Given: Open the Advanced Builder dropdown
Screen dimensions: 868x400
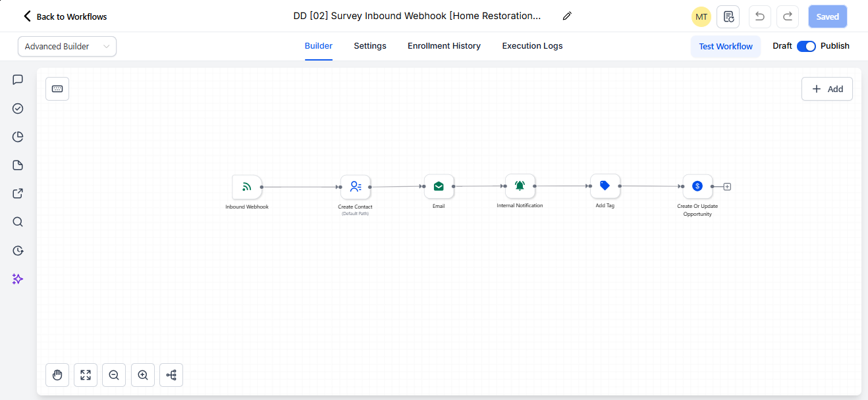Looking at the screenshot, I should coord(67,46).
